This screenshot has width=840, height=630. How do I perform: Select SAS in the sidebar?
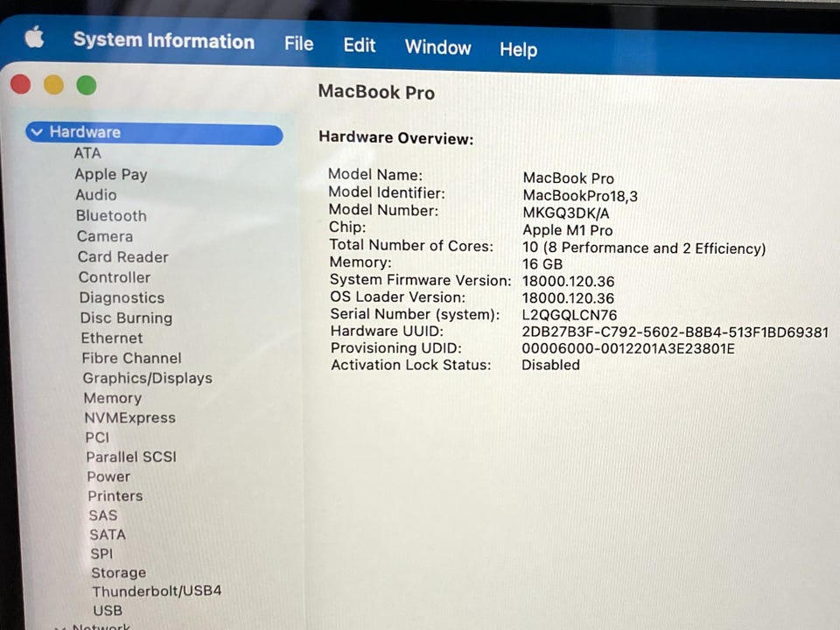click(x=103, y=515)
